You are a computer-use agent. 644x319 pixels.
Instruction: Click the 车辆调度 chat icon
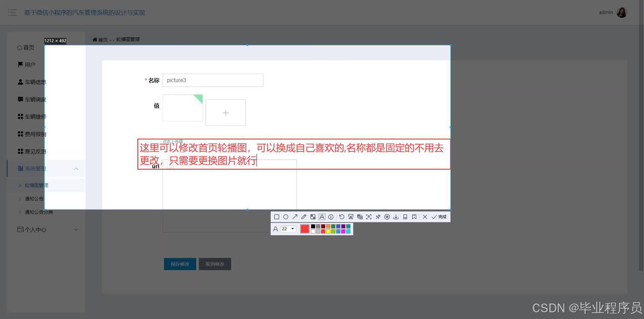(20, 99)
